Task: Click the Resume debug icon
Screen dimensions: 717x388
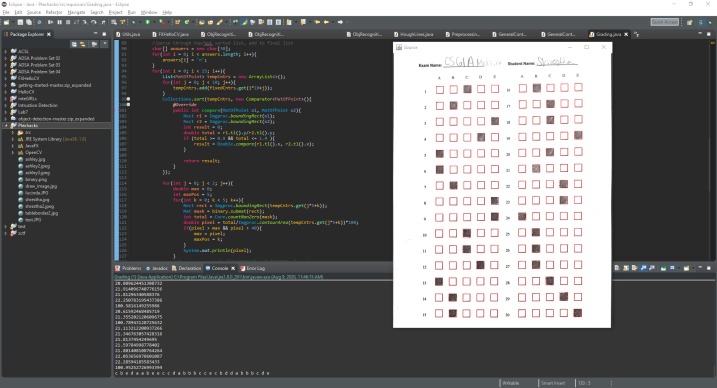Action: (50, 22)
